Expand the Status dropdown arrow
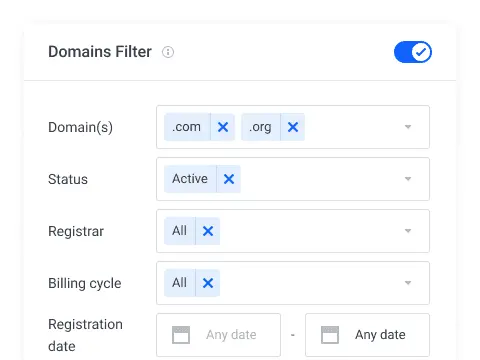 pyautogui.click(x=408, y=179)
